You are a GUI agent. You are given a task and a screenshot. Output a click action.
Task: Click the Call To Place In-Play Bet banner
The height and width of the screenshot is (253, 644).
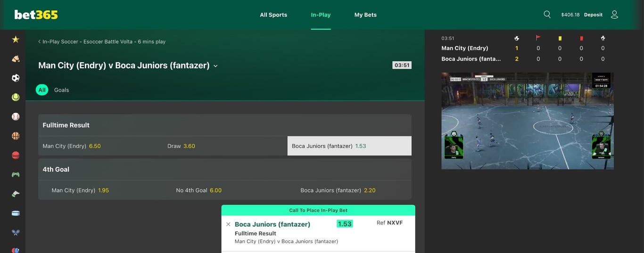[318, 211]
